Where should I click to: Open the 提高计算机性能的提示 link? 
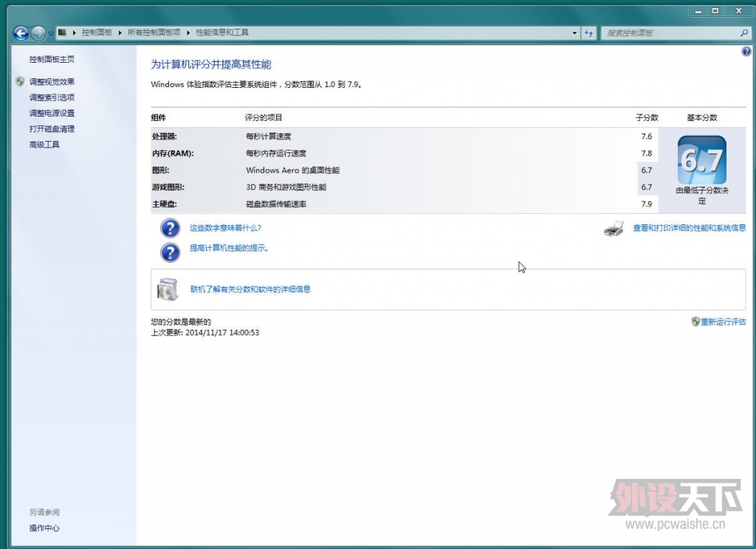[229, 248]
